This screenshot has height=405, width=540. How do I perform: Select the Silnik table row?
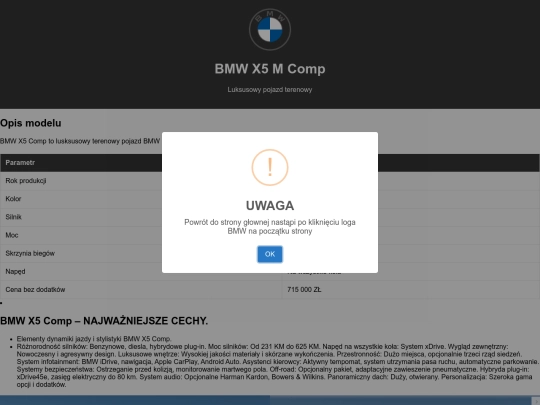270,217
